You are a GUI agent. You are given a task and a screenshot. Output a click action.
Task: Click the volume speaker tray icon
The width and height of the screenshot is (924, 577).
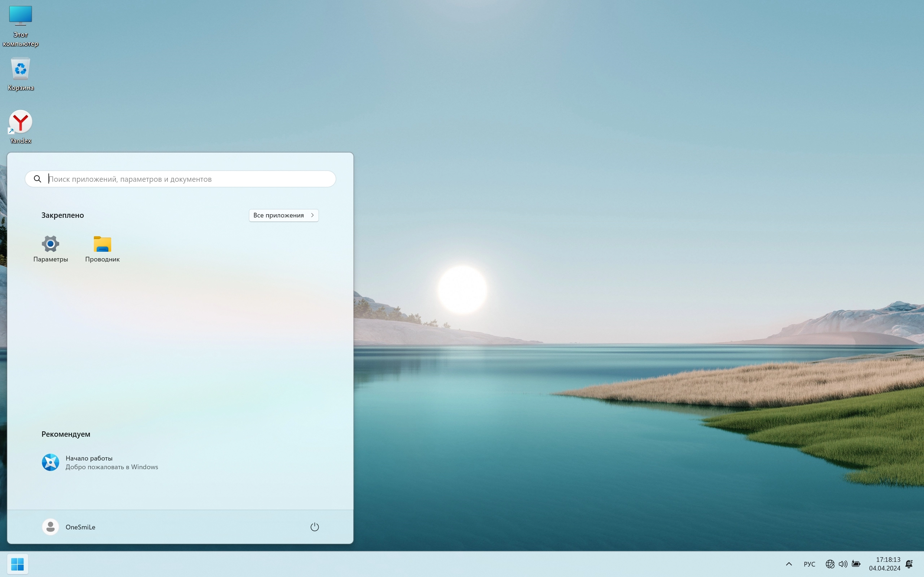843,564
